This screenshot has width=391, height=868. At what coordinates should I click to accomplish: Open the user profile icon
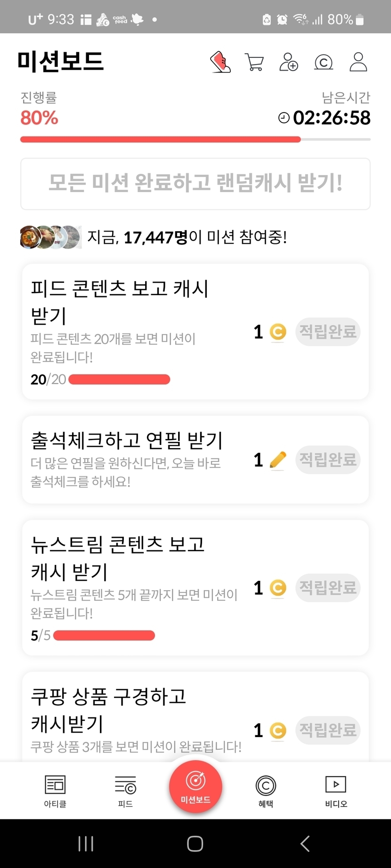click(358, 62)
